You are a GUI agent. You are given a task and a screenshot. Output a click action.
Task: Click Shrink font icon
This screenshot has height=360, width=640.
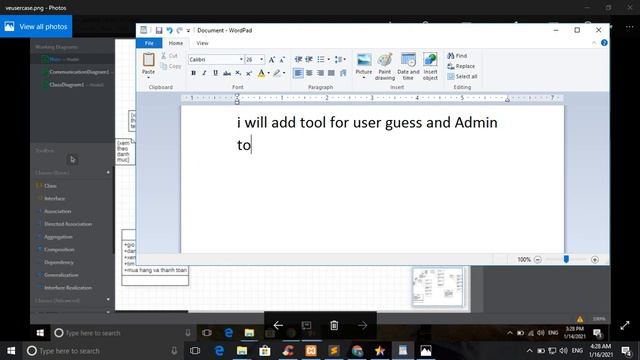282,60
